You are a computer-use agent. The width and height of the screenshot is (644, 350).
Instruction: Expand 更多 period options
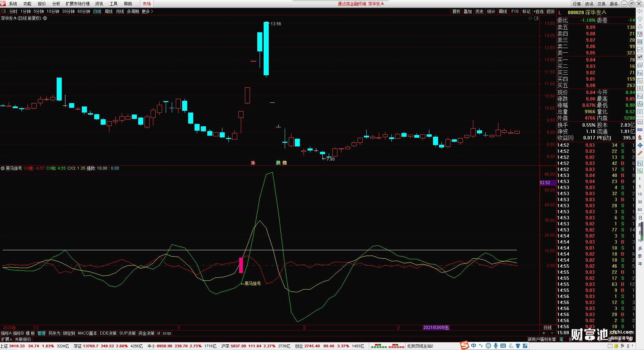(x=147, y=11)
